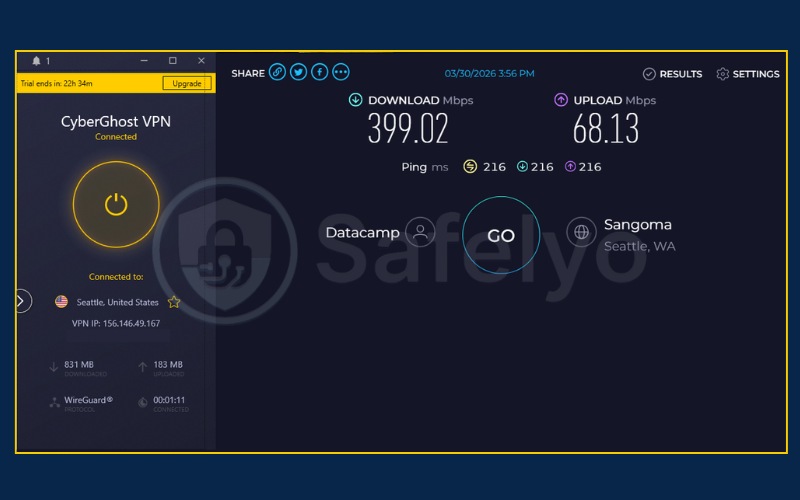The image size is (800, 500).
Task: Open SETTINGS in Speedtest
Action: 756,74
